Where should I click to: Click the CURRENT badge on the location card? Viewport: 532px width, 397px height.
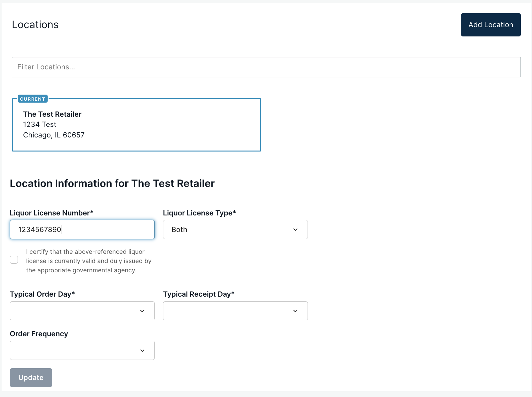(x=32, y=99)
